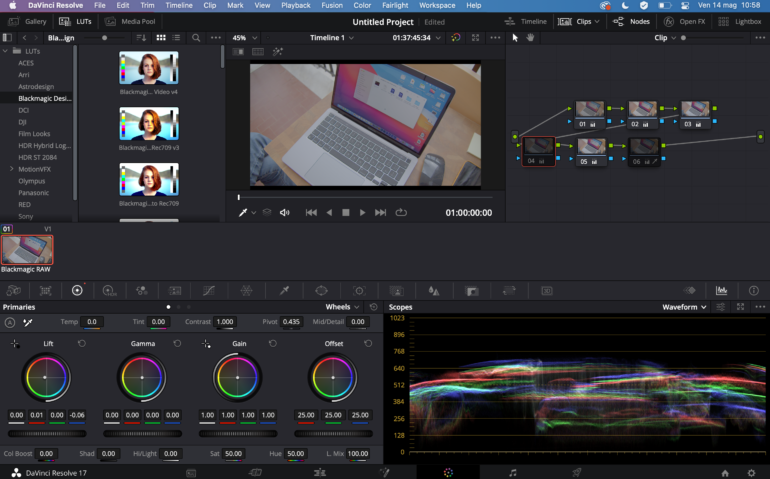Open the Workspace menu
The image size is (770, 479).
coord(437,5)
